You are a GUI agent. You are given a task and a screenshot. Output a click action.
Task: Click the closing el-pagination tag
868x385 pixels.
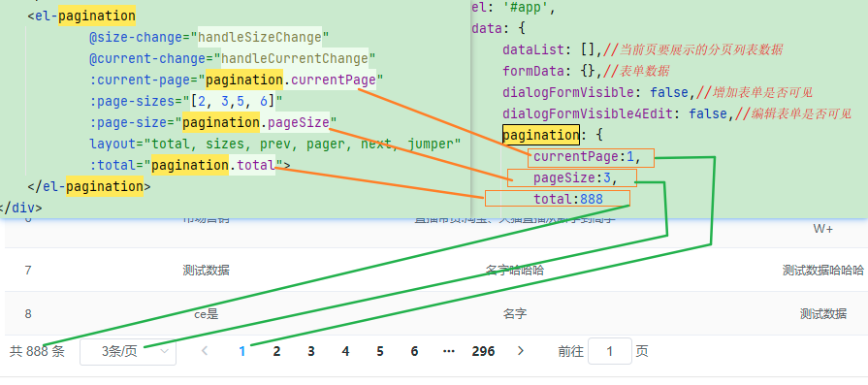click(x=88, y=186)
